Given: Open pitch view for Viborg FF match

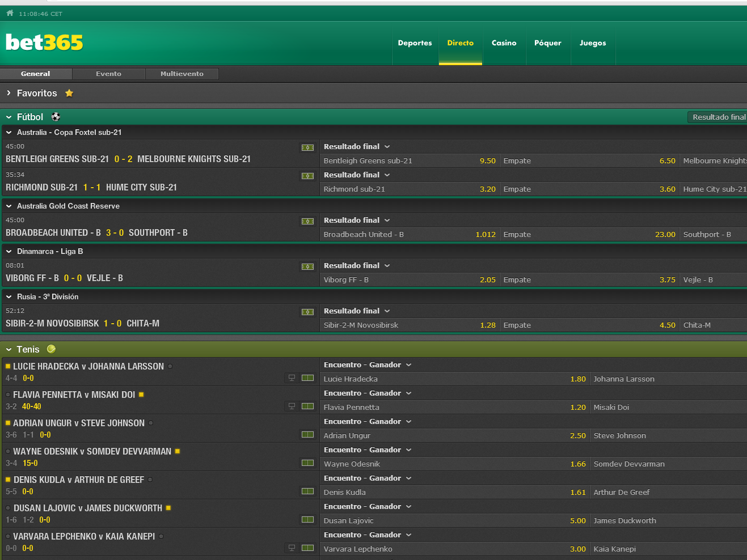Looking at the screenshot, I should (x=307, y=266).
